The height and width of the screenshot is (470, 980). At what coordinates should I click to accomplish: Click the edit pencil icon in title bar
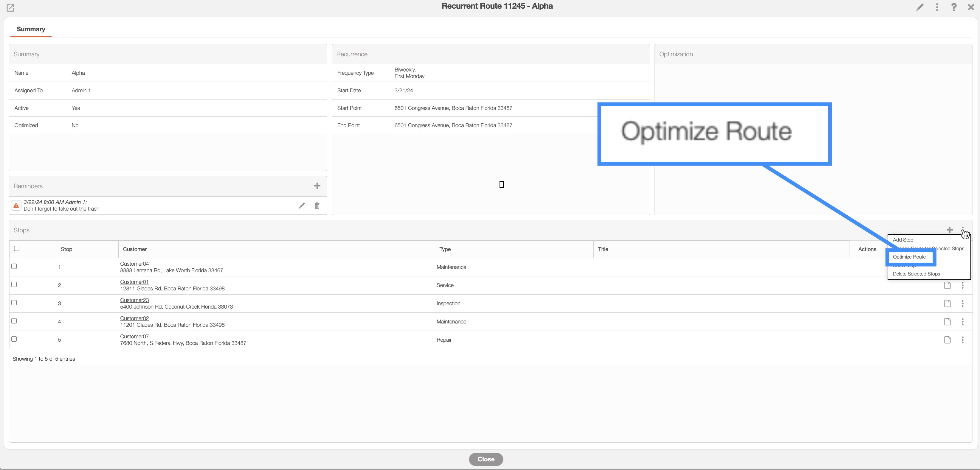point(919,7)
